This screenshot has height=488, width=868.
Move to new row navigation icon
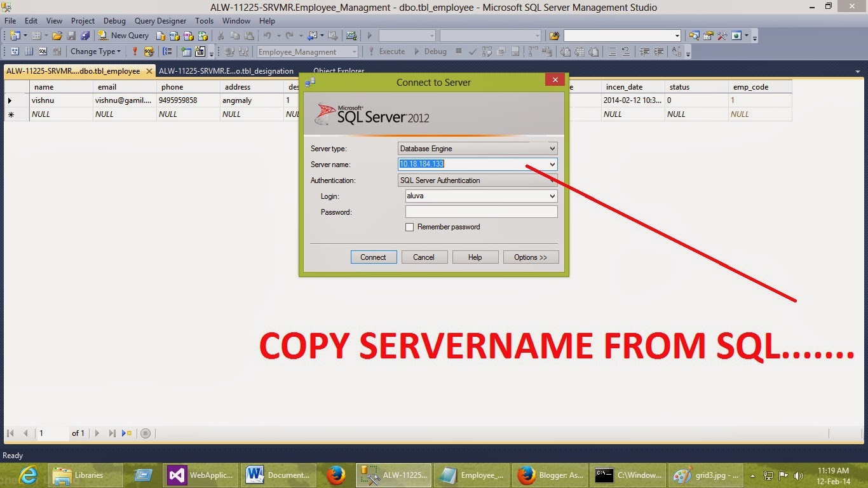[126, 433]
